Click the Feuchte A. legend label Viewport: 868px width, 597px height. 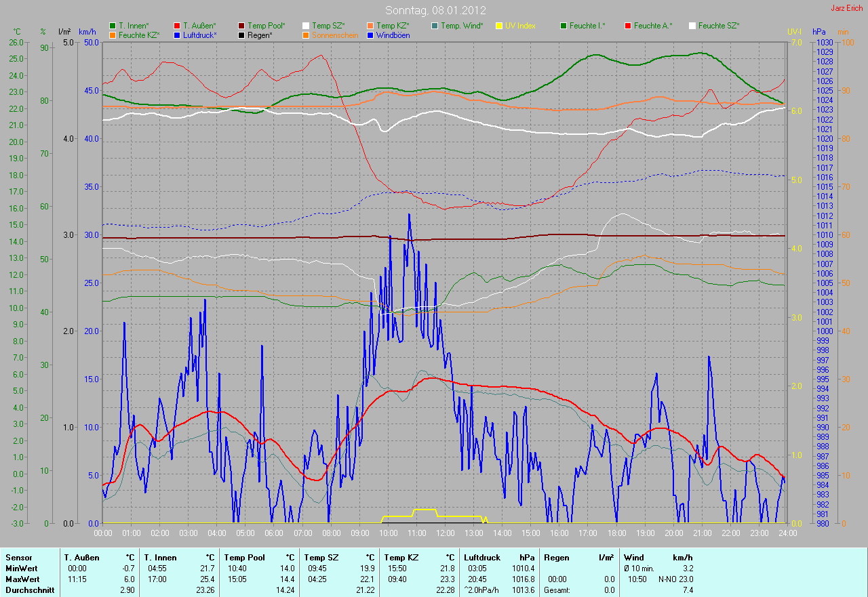(653, 26)
